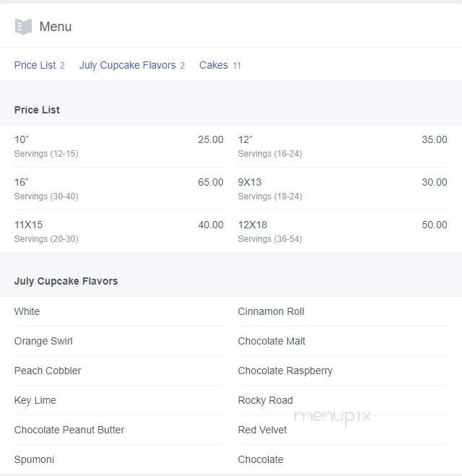The height and width of the screenshot is (476, 462).
Task: Click the Key Lime flavor
Action: pyautogui.click(x=119, y=400)
